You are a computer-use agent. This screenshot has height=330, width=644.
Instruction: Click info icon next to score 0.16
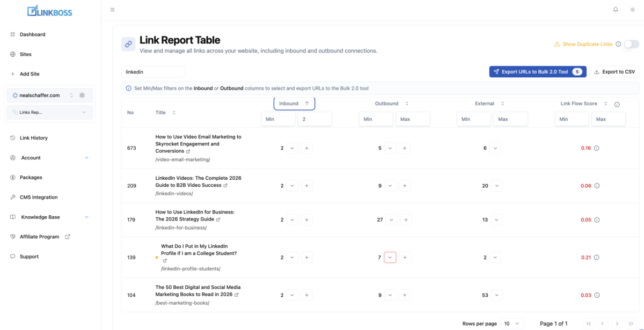coord(597,148)
